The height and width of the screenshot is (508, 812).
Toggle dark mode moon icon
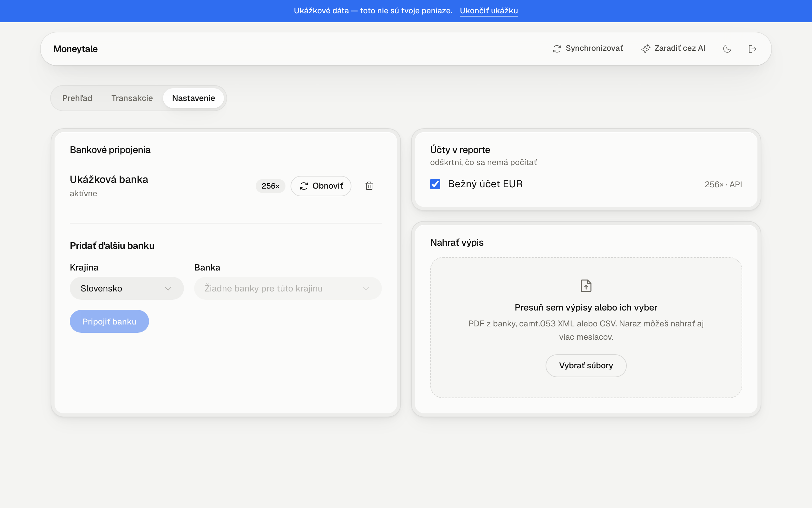tap(727, 49)
